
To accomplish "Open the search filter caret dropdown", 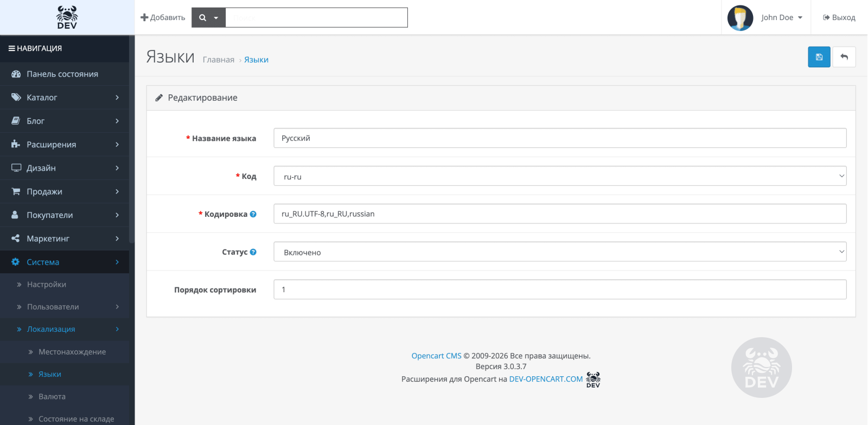I will 216,18.
